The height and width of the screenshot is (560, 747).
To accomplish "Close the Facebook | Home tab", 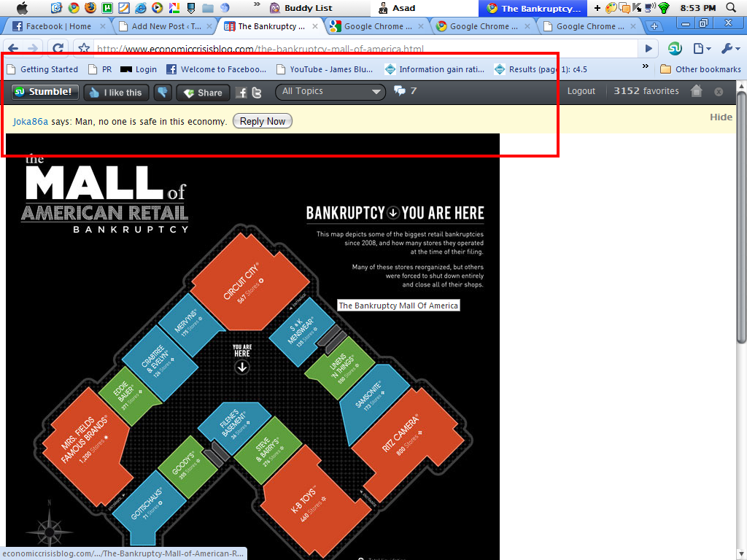I will click(102, 27).
